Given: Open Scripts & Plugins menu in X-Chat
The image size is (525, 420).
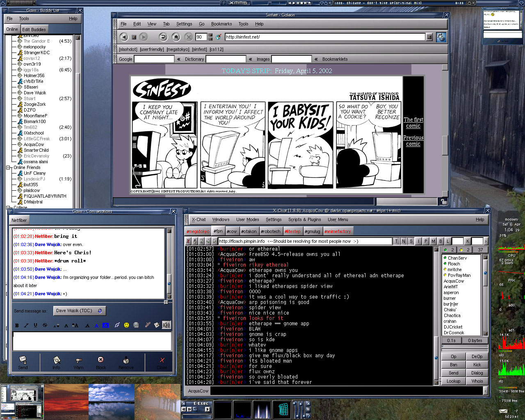Looking at the screenshot, I should tap(305, 219).
